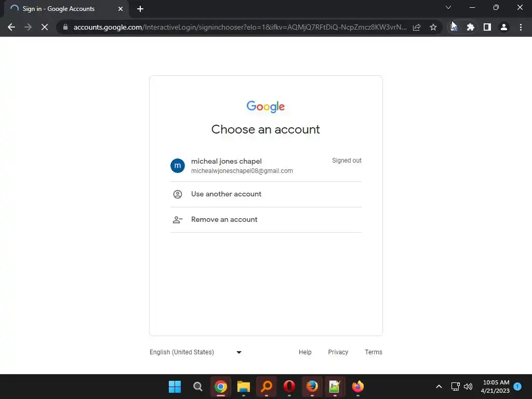Show hidden system tray icons
Screen dimensions: 532x399
click(x=438, y=387)
